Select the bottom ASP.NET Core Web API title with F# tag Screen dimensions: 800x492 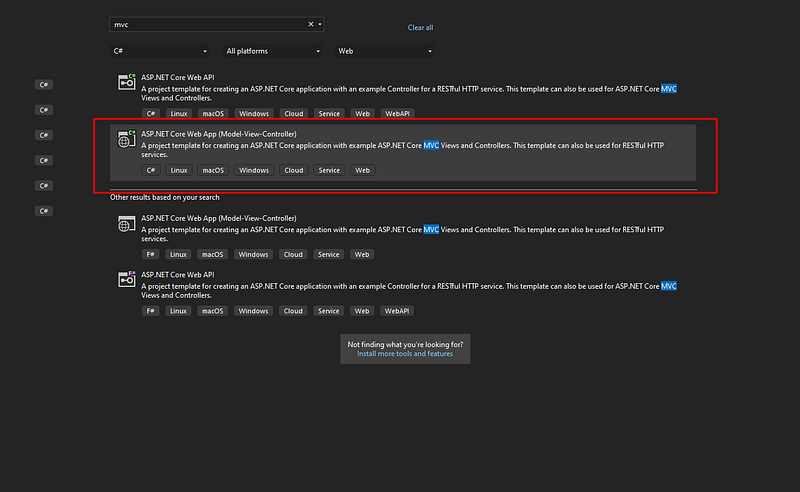coord(178,275)
